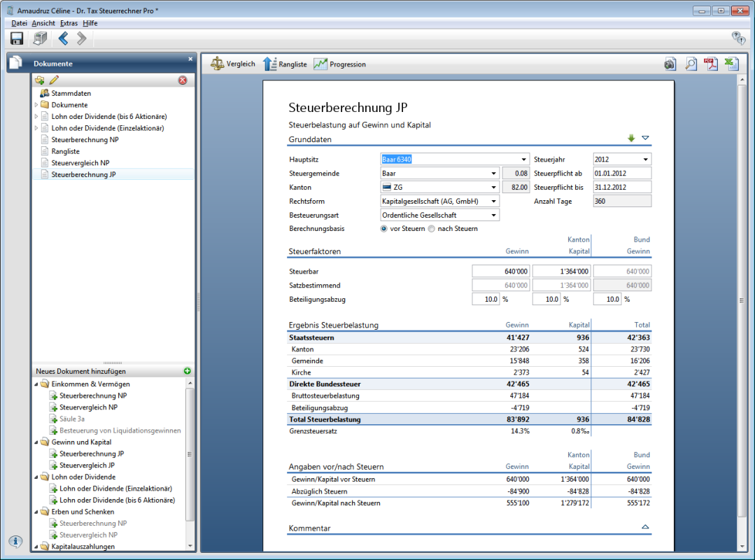The height and width of the screenshot is (560, 755).
Task: Add new Steuerberechnung JP under Gewinn und Kapital
Action: (x=92, y=454)
